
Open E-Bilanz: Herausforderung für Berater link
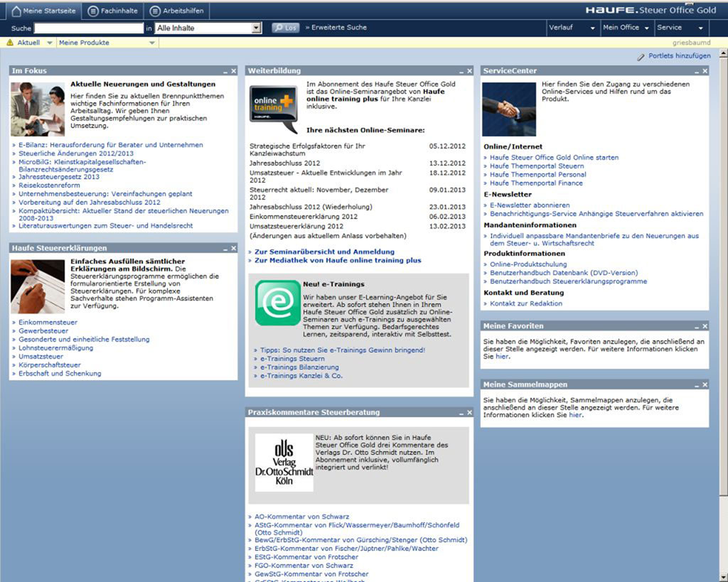[x=110, y=145]
